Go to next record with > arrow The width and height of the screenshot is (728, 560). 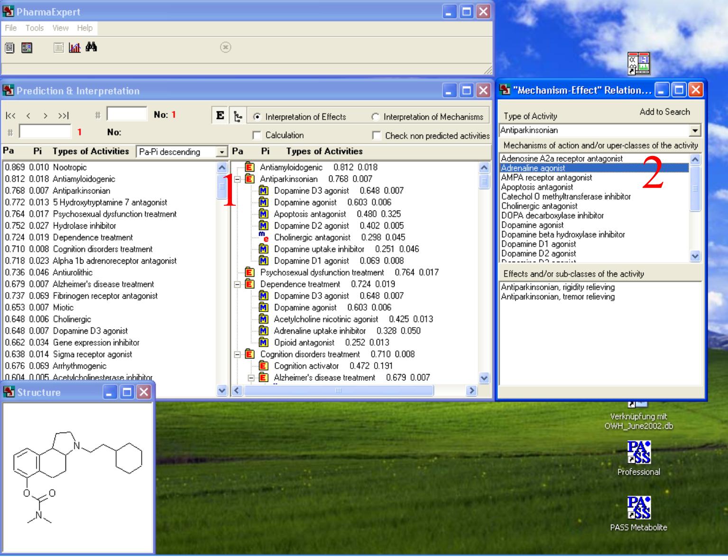pyautogui.click(x=46, y=116)
